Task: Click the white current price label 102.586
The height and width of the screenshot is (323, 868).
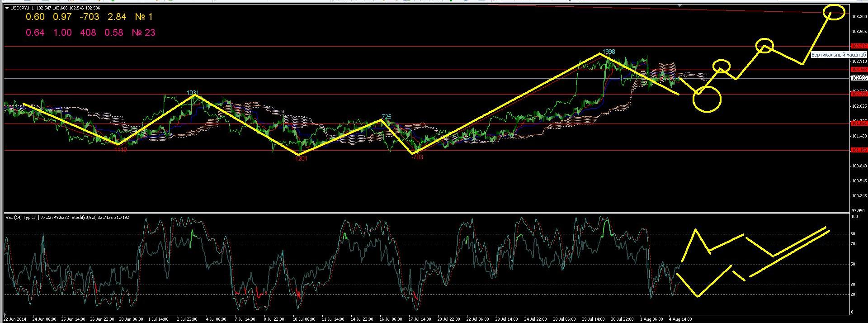Action: pos(858,78)
